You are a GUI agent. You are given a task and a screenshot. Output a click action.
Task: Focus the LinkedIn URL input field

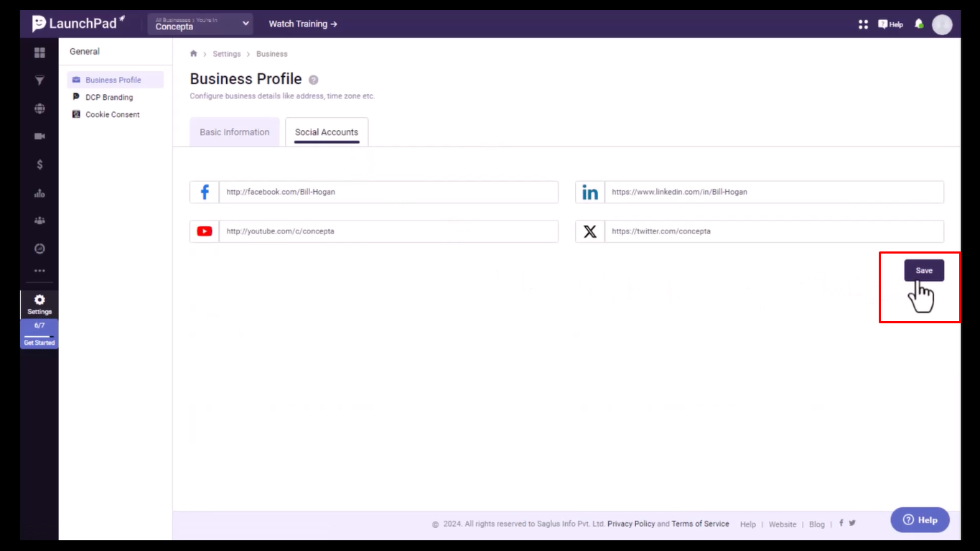tap(774, 192)
